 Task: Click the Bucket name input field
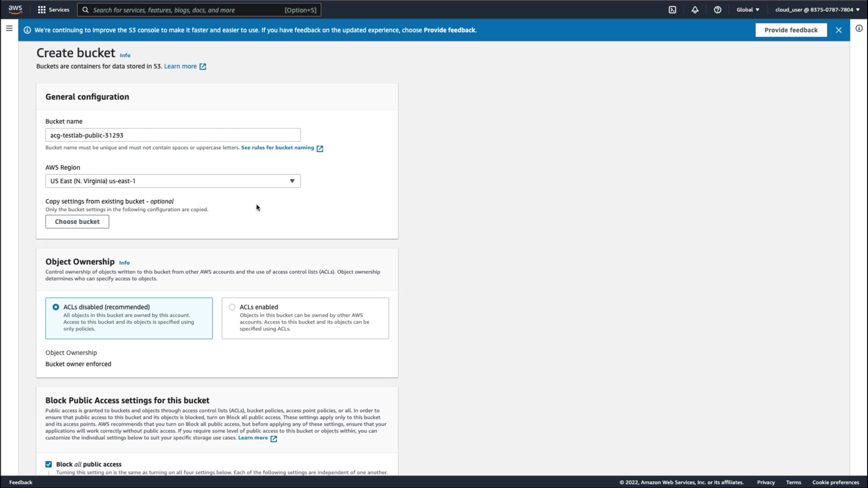173,135
